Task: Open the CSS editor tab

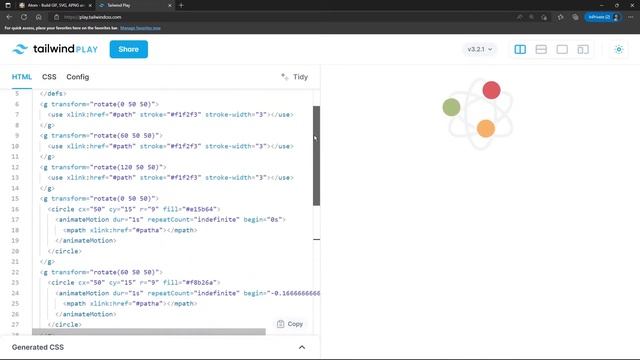Action: point(49,77)
